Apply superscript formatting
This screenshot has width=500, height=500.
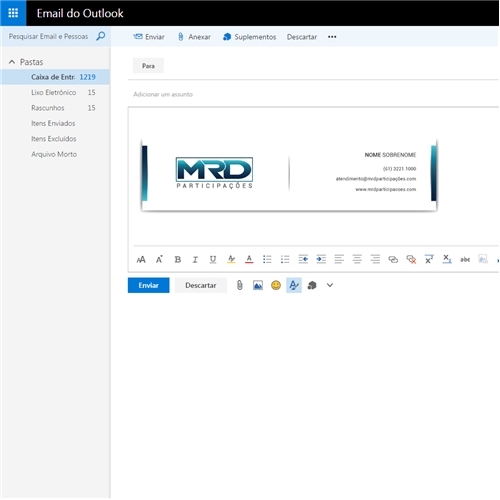coord(429,259)
